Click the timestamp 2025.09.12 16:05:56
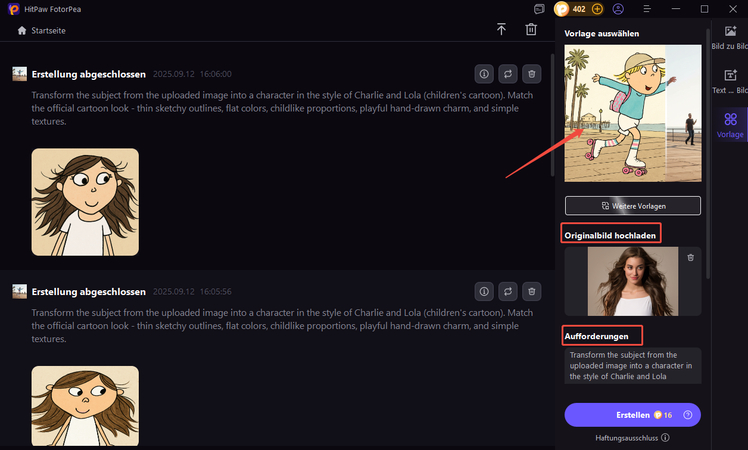Viewport: 748px width, 450px height. pos(192,292)
